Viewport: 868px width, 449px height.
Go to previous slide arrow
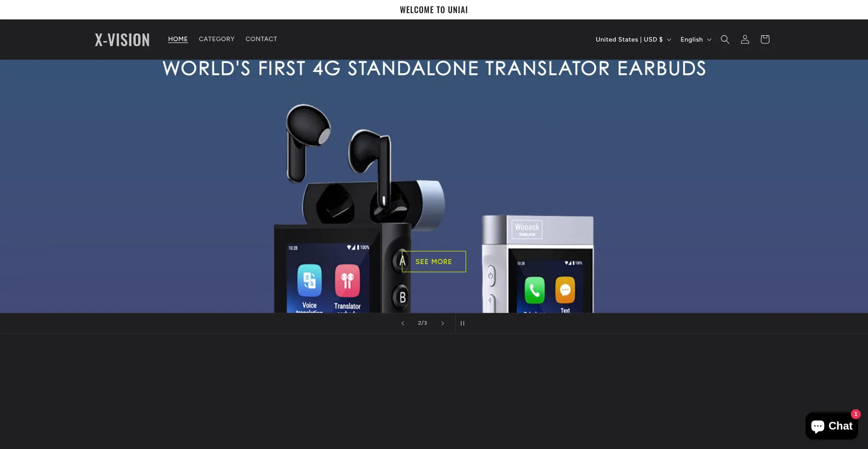pos(403,323)
